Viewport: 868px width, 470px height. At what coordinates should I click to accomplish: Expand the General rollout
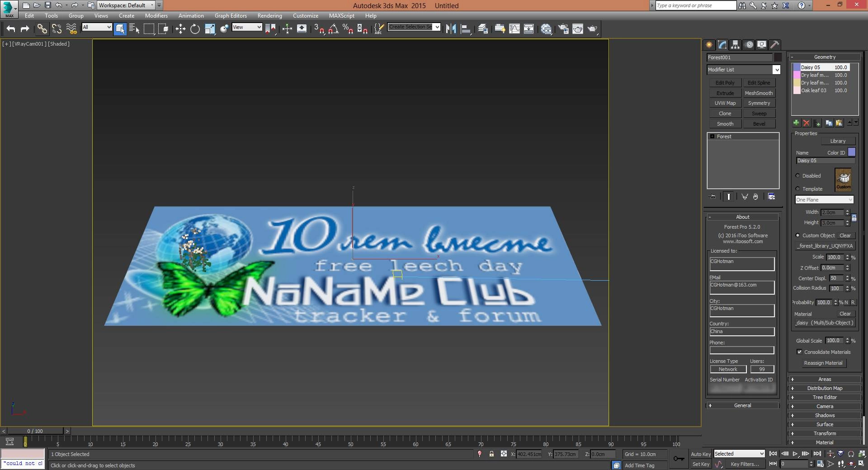743,405
